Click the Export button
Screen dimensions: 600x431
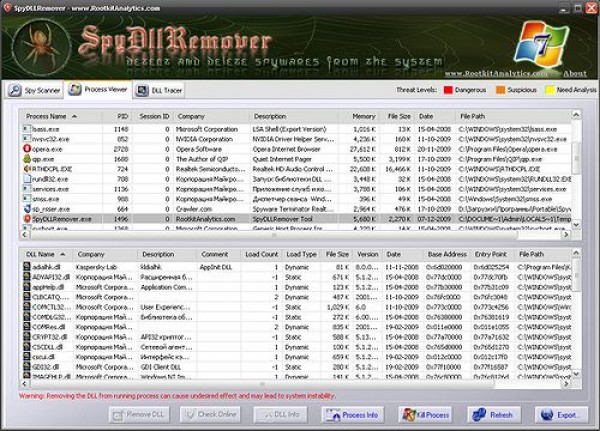click(561, 415)
